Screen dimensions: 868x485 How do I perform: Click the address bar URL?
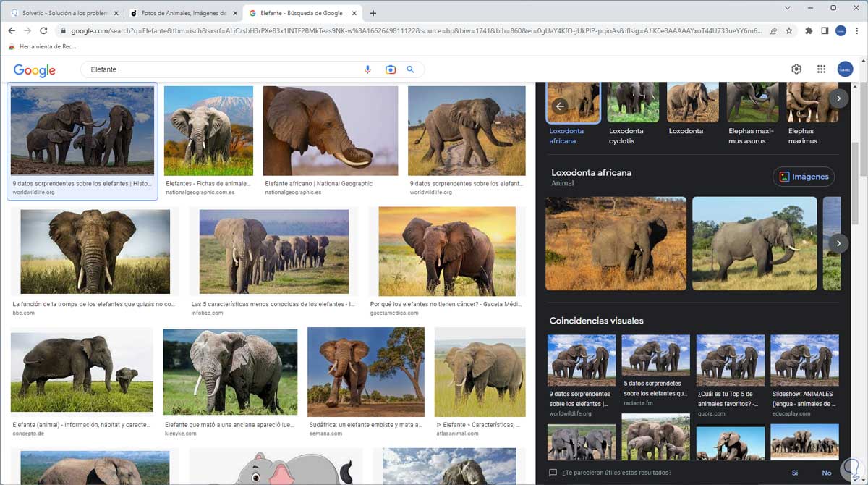pyautogui.click(x=417, y=31)
